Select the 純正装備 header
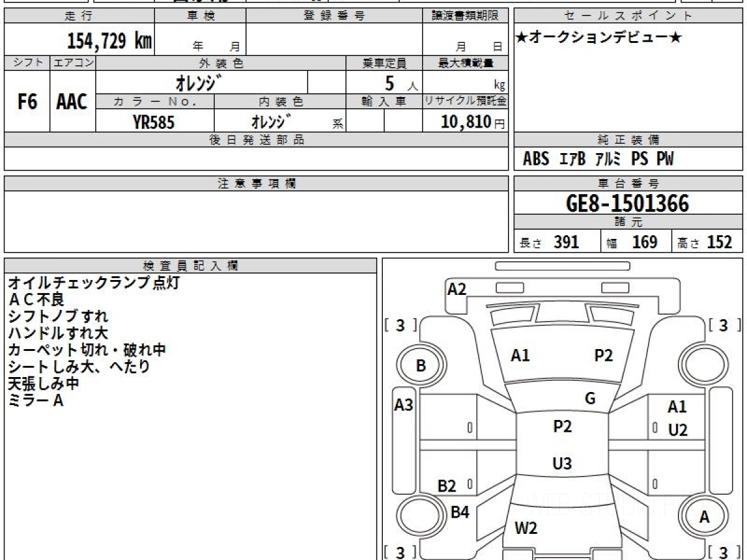 (629, 140)
